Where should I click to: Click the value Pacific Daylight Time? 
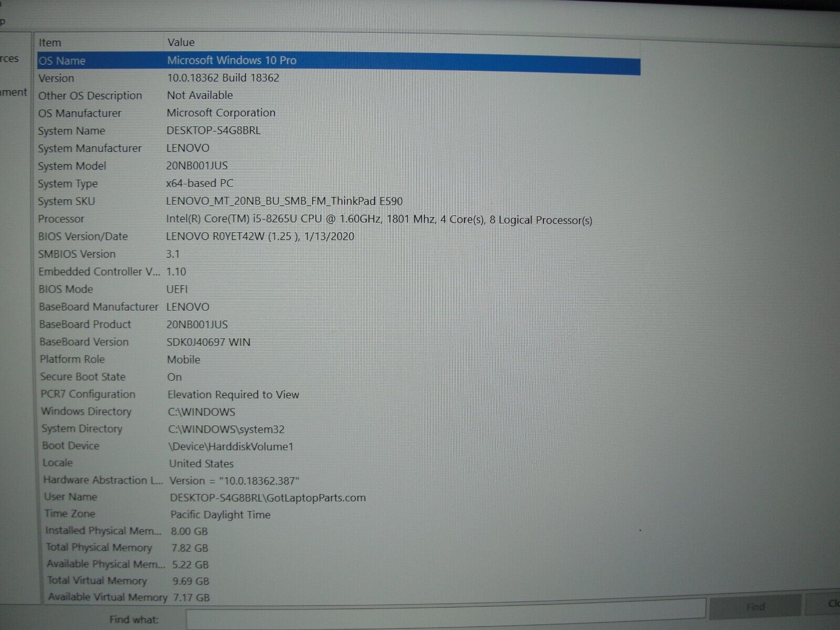coord(220,514)
